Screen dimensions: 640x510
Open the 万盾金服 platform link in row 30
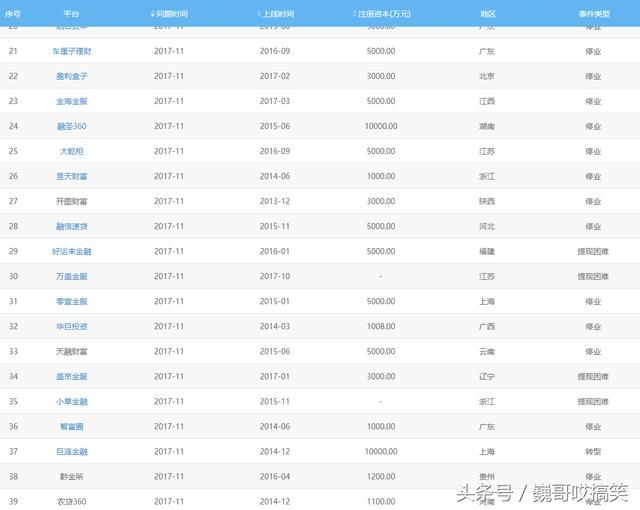pyautogui.click(x=71, y=276)
